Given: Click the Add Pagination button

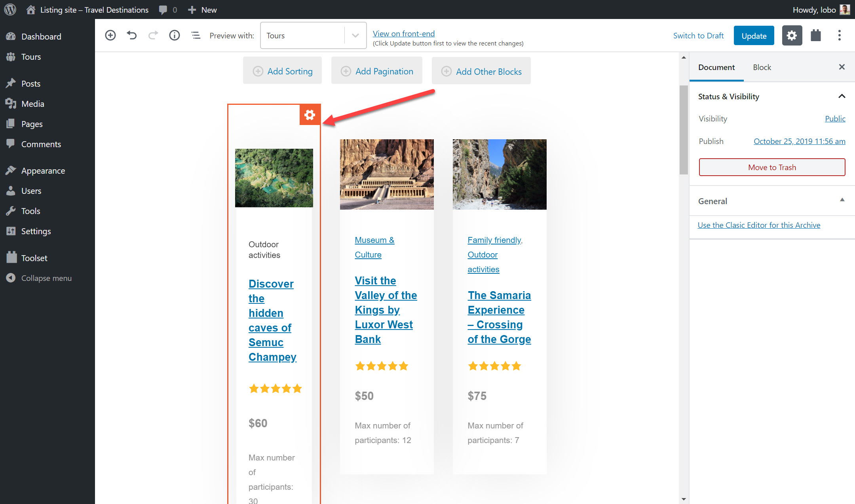Looking at the screenshot, I should pos(377,71).
